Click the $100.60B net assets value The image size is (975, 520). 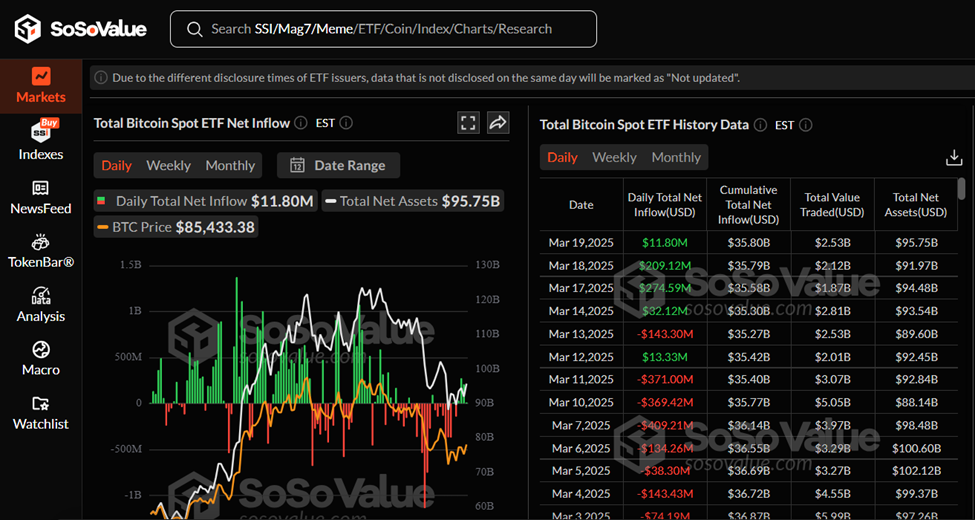tap(916, 448)
